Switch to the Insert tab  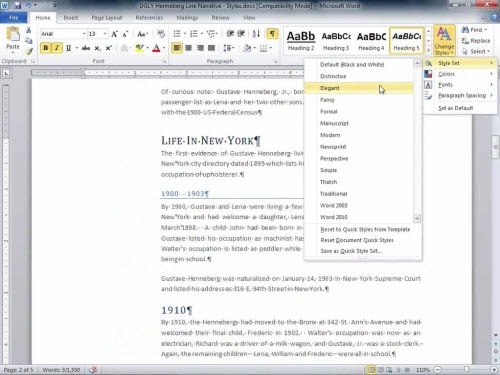(x=71, y=18)
